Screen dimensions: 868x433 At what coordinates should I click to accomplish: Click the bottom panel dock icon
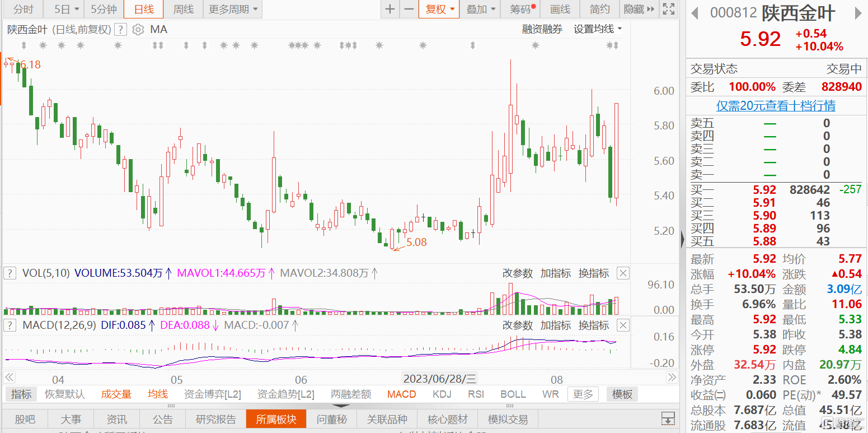(667, 419)
